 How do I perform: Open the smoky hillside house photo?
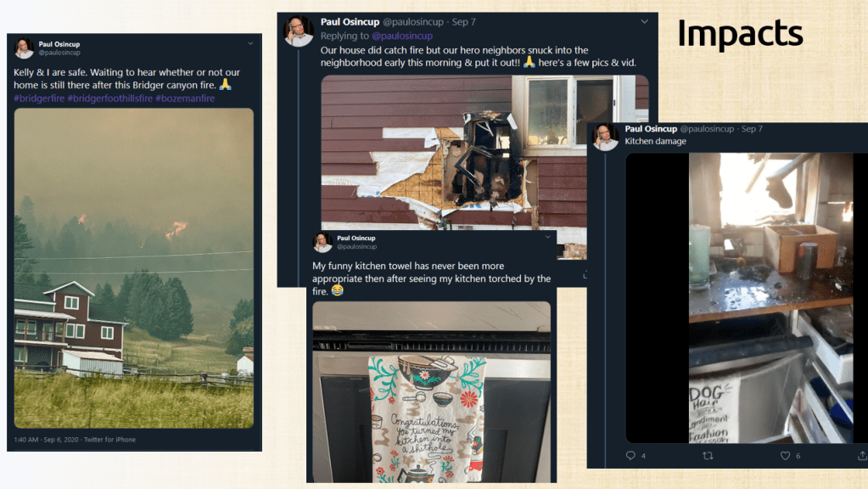(x=134, y=268)
